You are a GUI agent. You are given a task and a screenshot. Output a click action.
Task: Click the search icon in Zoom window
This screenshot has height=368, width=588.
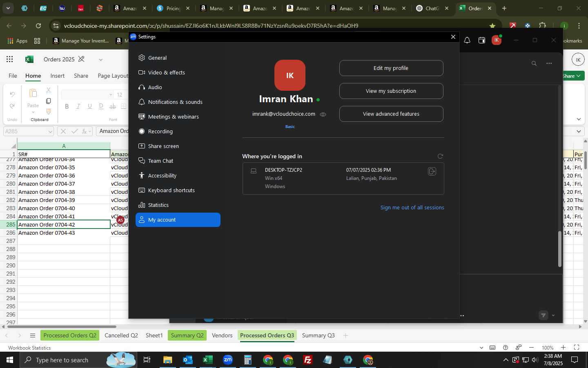coord(534,63)
